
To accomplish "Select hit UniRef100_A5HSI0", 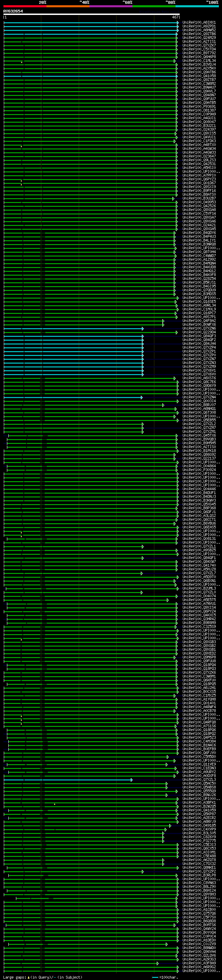I will [199, 168].
